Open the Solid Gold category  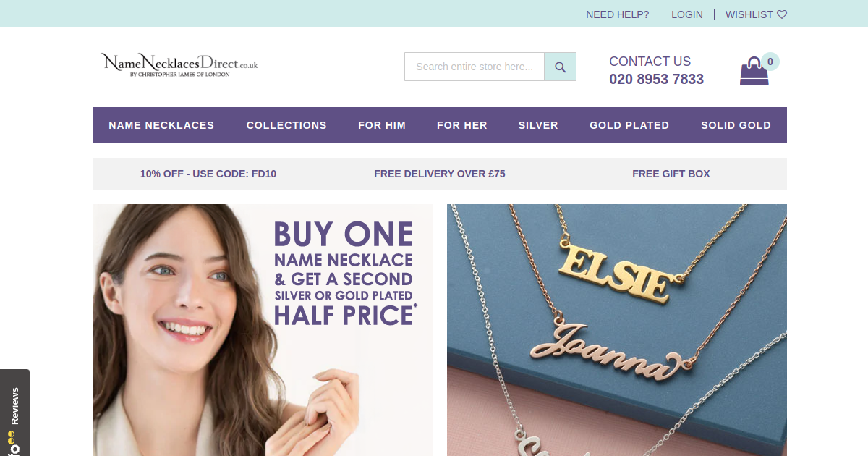pos(736,125)
